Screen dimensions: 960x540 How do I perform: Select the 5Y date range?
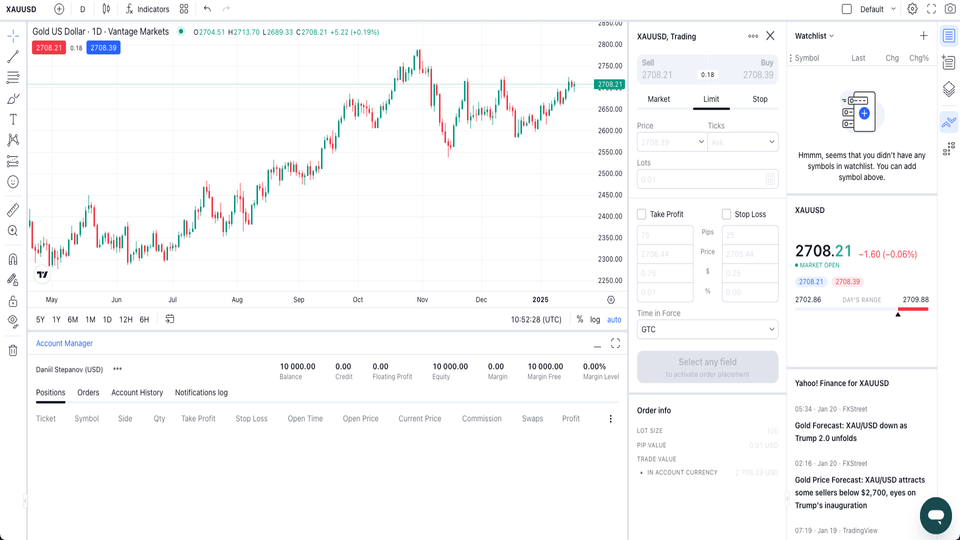click(x=40, y=320)
